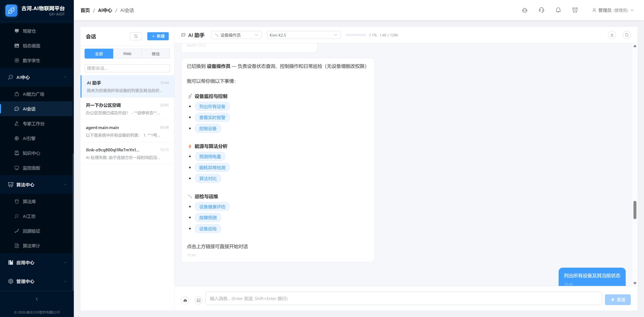This screenshot has height=317, width=644.
Task: Click the cloud upload icon near message input
Action: click(x=185, y=300)
